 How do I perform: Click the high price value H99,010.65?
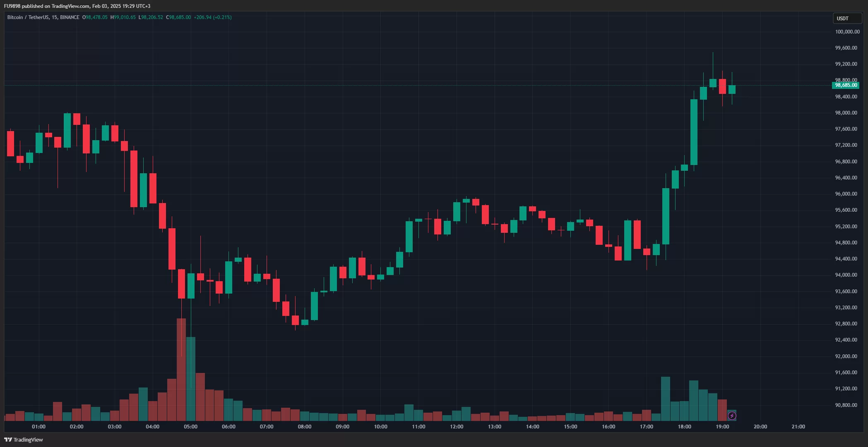(x=123, y=17)
